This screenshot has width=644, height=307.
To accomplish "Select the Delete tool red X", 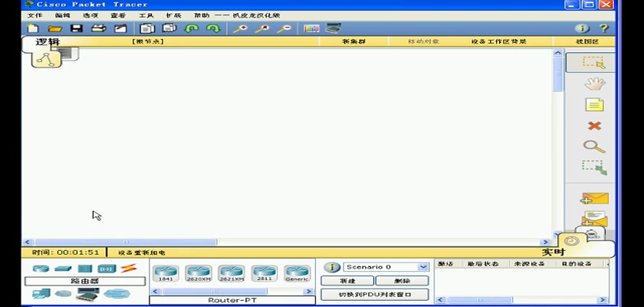I will pyautogui.click(x=593, y=125).
